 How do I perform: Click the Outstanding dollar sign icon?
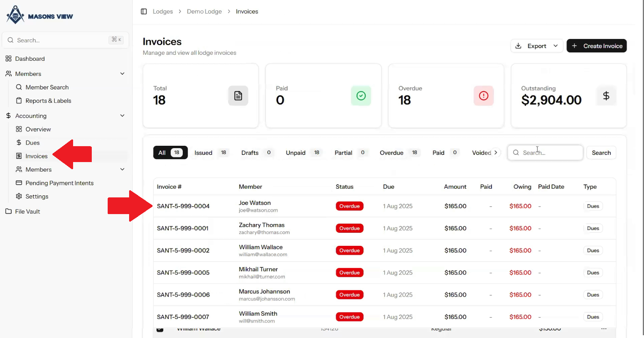pos(606,96)
